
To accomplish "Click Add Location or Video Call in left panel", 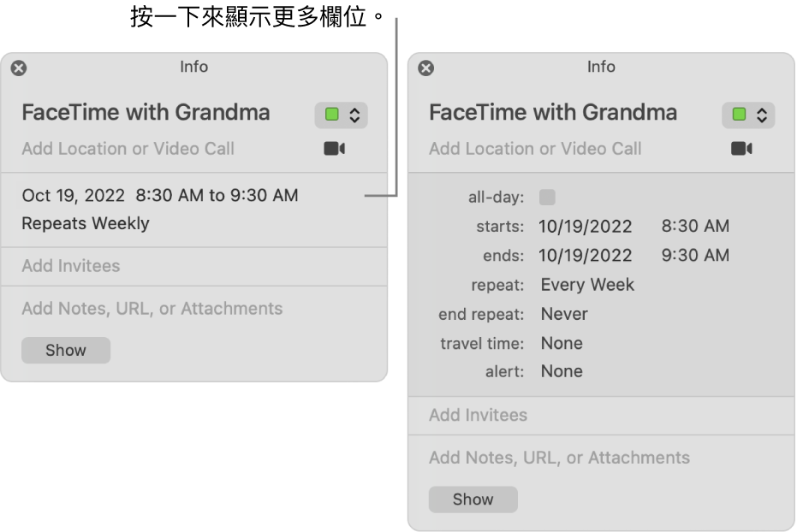I will (128, 149).
